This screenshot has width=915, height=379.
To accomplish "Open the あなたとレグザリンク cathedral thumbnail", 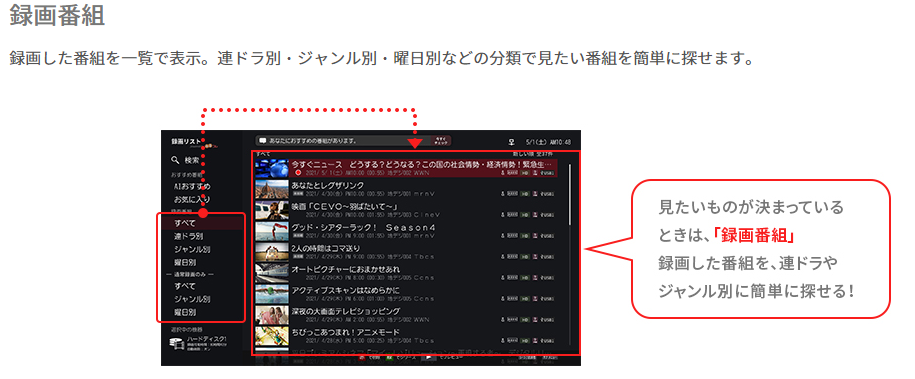I will tap(272, 189).
